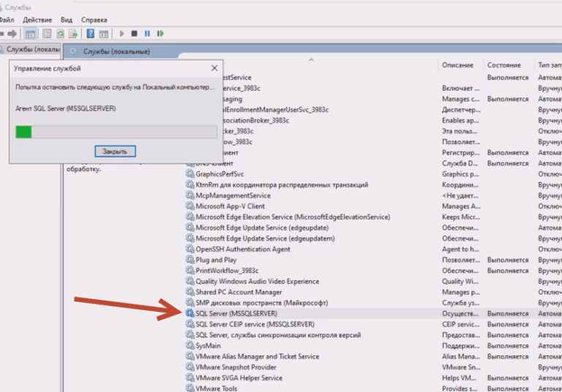Sort by the Описание column header
The image size is (562, 392).
click(x=457, y=65)
